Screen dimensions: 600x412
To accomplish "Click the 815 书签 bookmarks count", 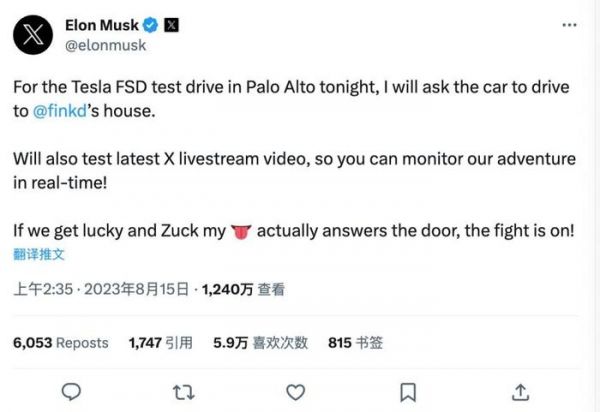I will [355, 342].
